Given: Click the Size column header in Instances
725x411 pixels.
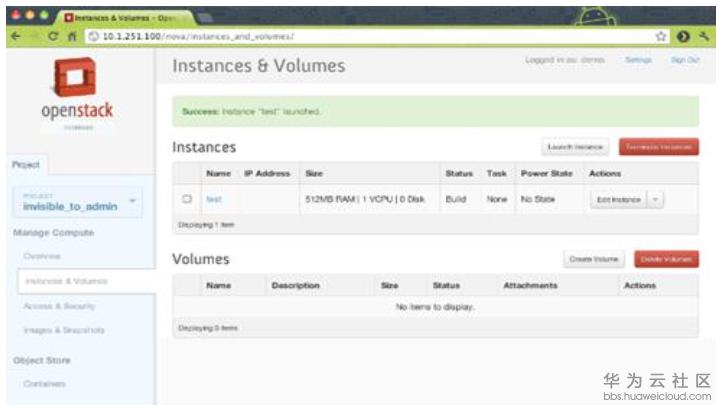Looking at the screenshot, I should (314, 173).
